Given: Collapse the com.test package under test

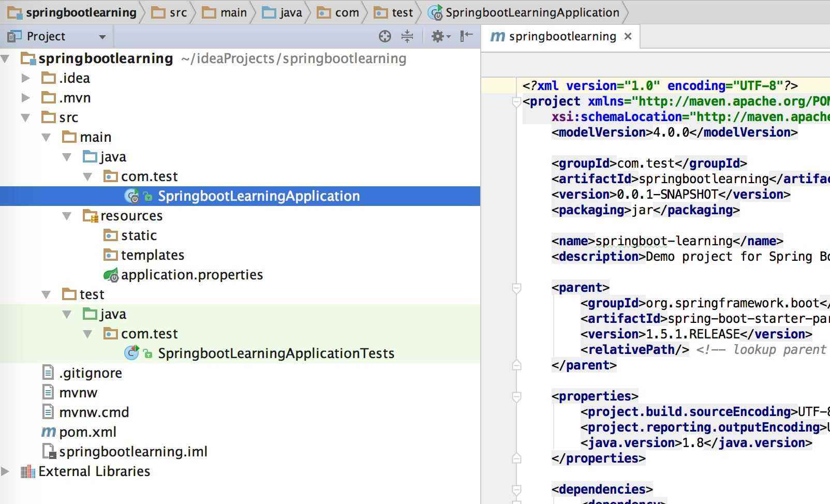Looking at the screenshot, I should click(88, 334).
